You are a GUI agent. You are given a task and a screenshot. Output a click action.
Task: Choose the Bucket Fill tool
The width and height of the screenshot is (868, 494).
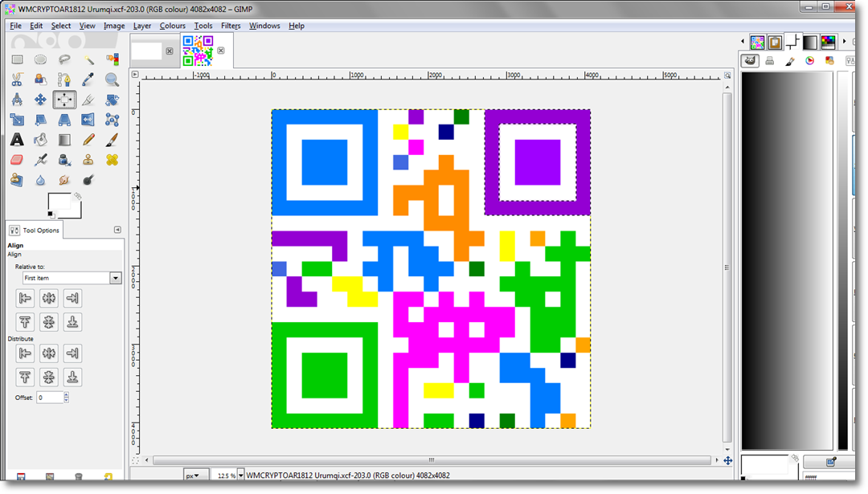tap(40, 140)
